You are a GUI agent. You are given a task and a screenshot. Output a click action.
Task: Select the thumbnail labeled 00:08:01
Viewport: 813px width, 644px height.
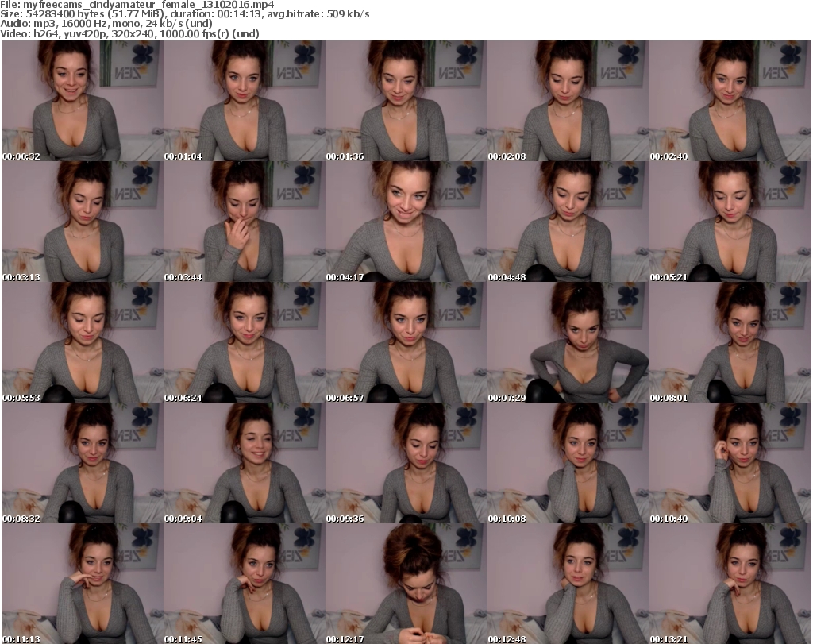[730, 342]
